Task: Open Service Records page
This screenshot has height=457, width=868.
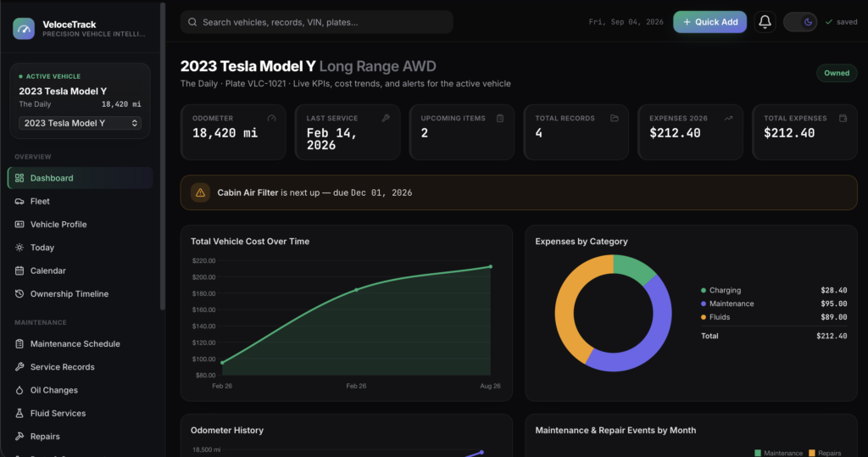Action: (81, 367)
